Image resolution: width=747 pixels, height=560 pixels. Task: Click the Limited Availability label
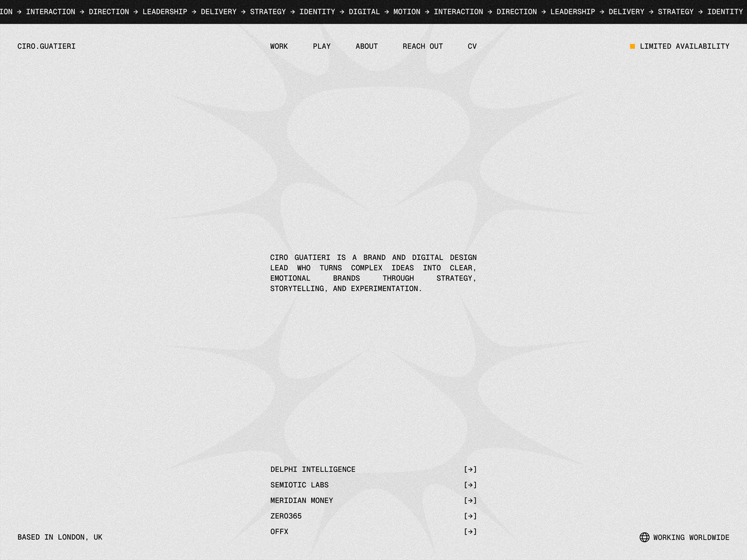[x=684, y=46]
